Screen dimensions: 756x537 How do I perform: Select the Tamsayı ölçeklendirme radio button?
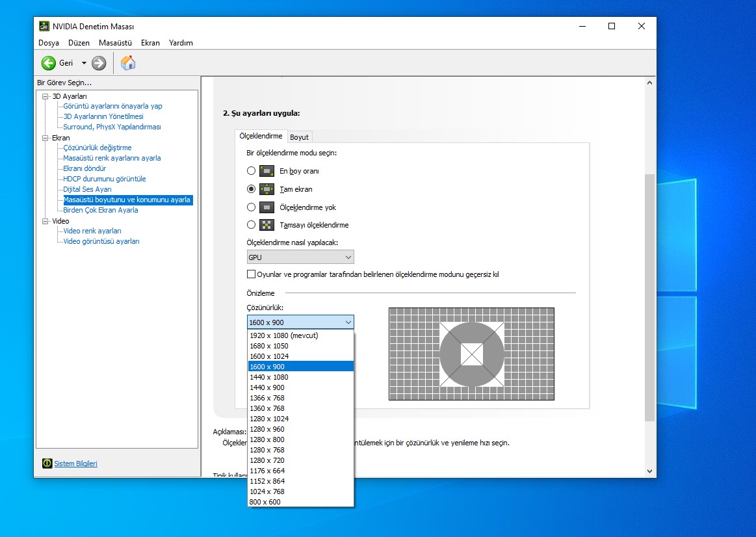pyautogui.click(x=251, y=225)
